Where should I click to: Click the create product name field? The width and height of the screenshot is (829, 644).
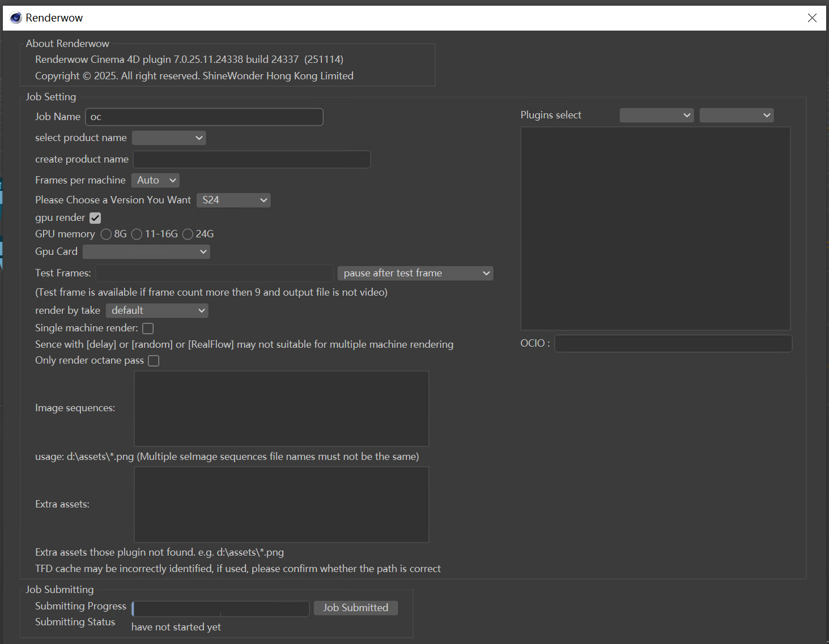252,159
